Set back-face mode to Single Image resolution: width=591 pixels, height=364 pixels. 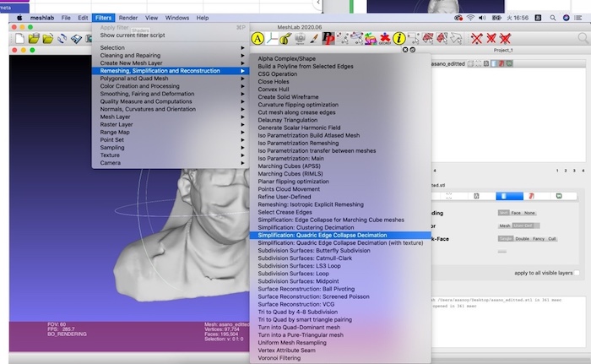[506, 239]
